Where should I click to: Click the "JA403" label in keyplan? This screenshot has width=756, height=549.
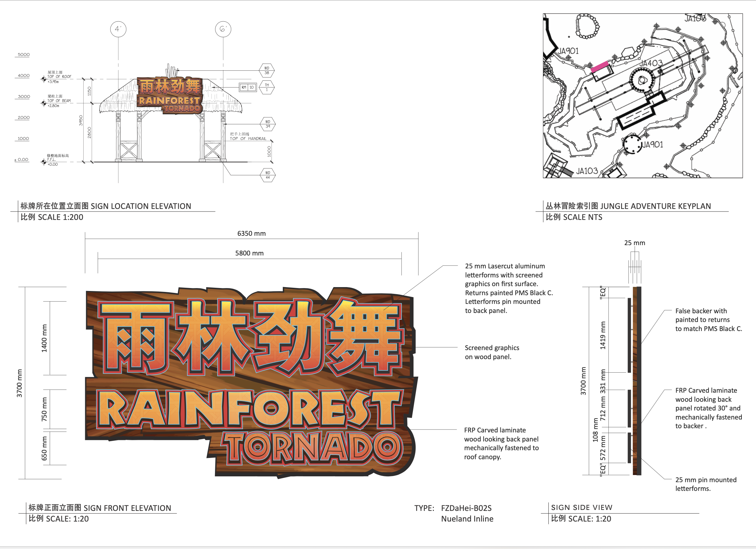[651, 63]
